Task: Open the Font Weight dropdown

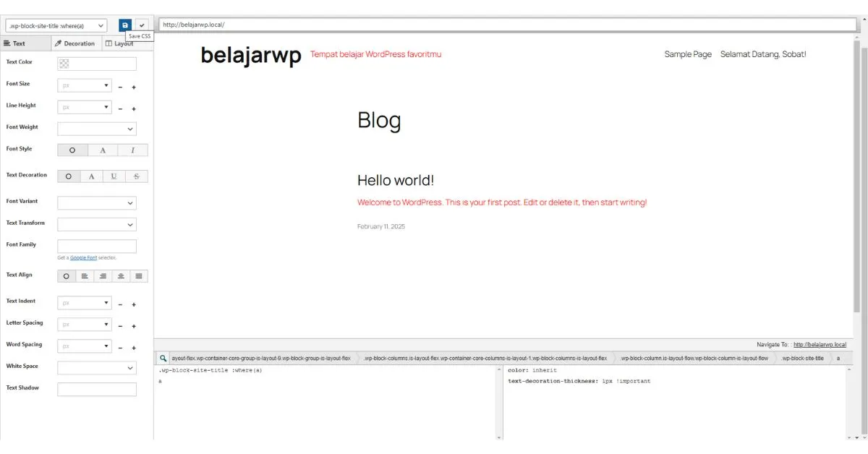Action: [x=97, y=128]
